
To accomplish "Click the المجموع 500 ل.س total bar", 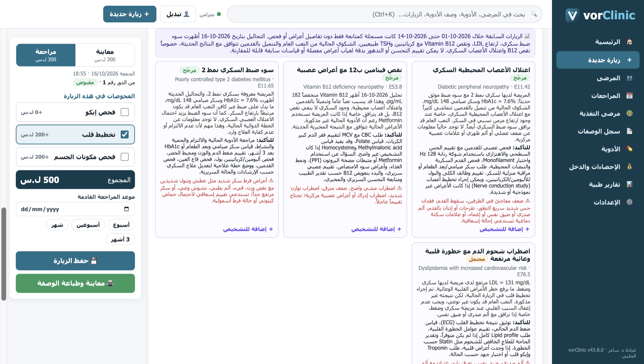I will pyautogui.click(x=75, y=180).
